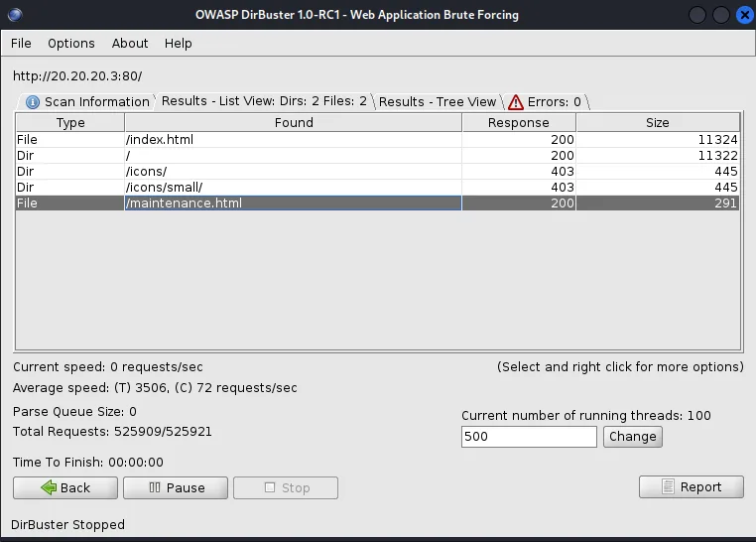Open the Options menu
Image resolution: width=756 pixels, height=542 pixels.
click(x=71, y=44)
